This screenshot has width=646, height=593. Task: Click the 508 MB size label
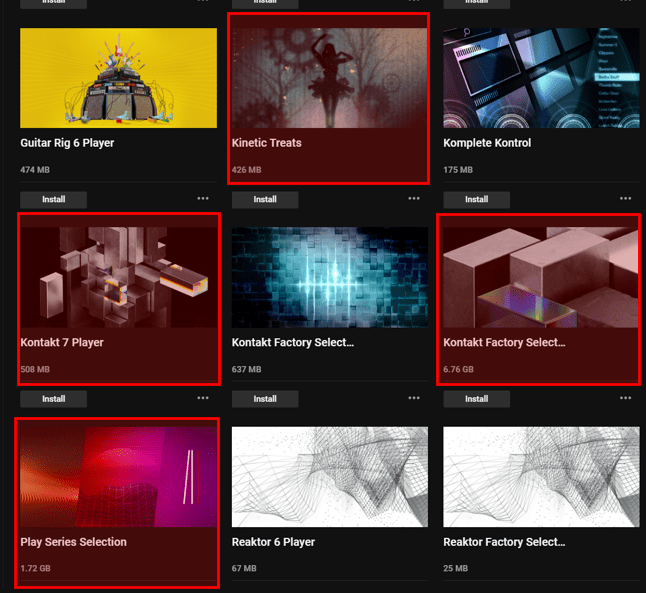point(35,369)
